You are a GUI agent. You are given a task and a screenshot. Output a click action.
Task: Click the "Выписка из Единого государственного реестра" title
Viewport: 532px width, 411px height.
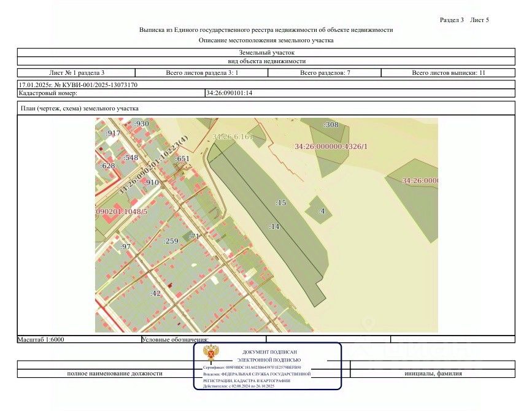(x=266, y=30)
